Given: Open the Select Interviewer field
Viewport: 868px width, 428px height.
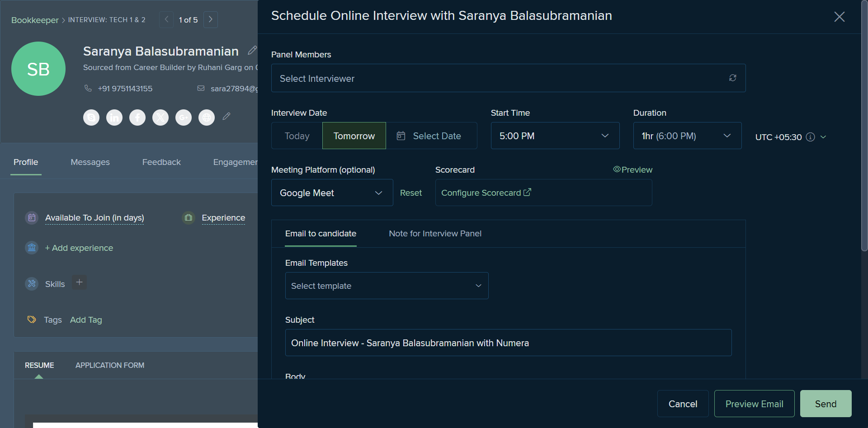Looking at the screenshot, I should (x=508, y=78).
